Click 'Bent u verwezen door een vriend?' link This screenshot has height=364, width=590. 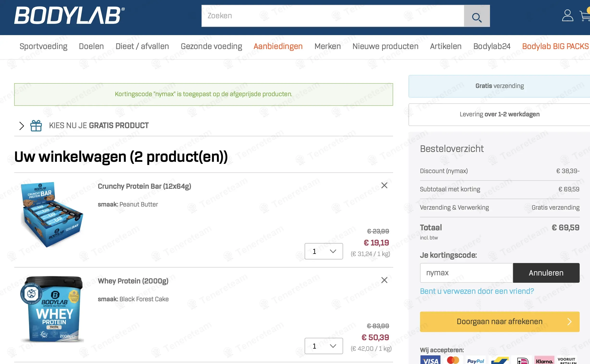(x=477, y=291)
